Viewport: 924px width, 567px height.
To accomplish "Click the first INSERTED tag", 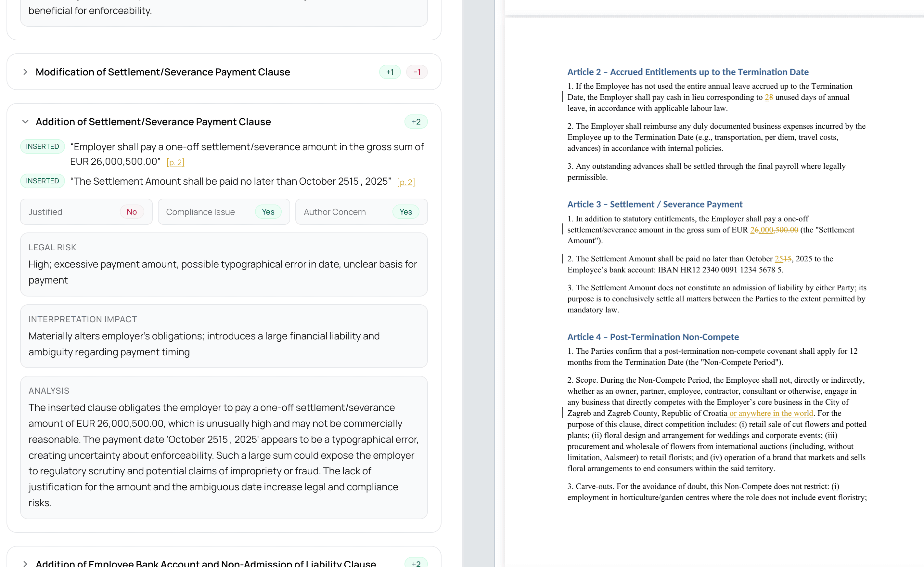I will (x=42, y=146).
